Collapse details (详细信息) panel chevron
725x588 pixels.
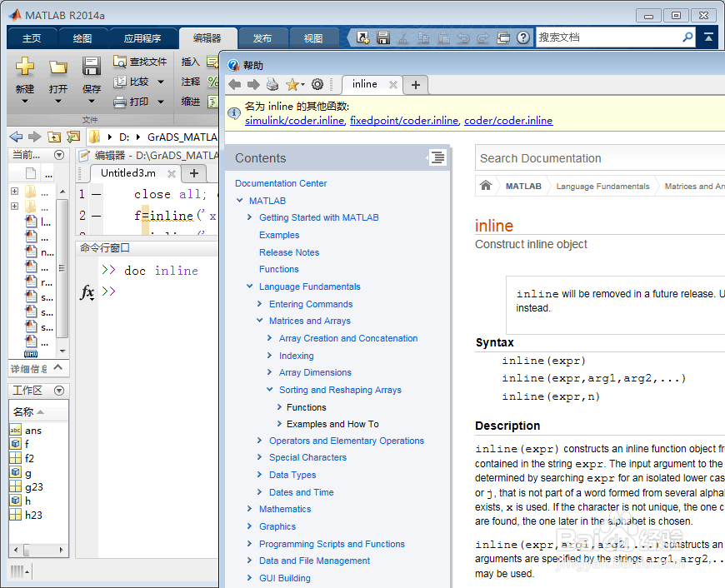[57, 367]
